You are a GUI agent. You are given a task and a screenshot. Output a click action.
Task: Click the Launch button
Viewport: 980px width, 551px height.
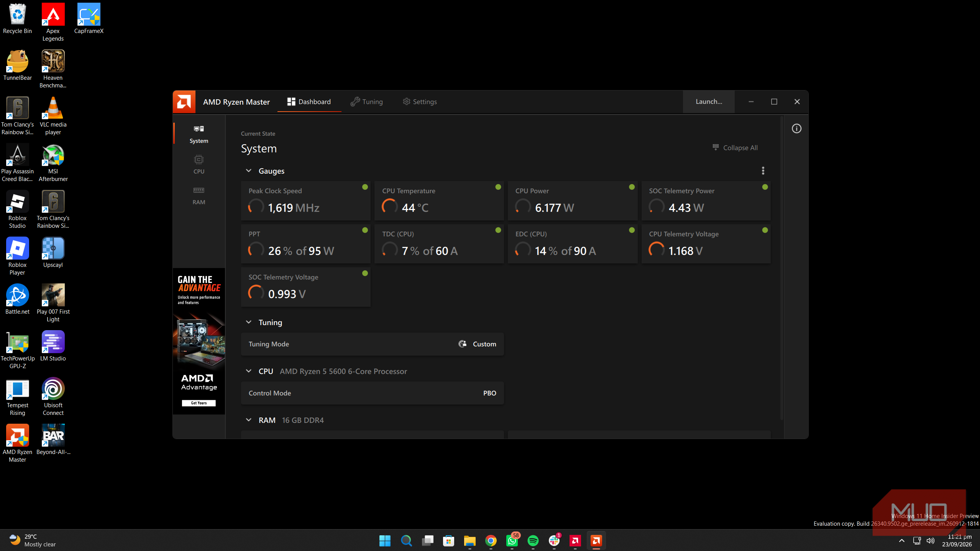tap(709, 102)
